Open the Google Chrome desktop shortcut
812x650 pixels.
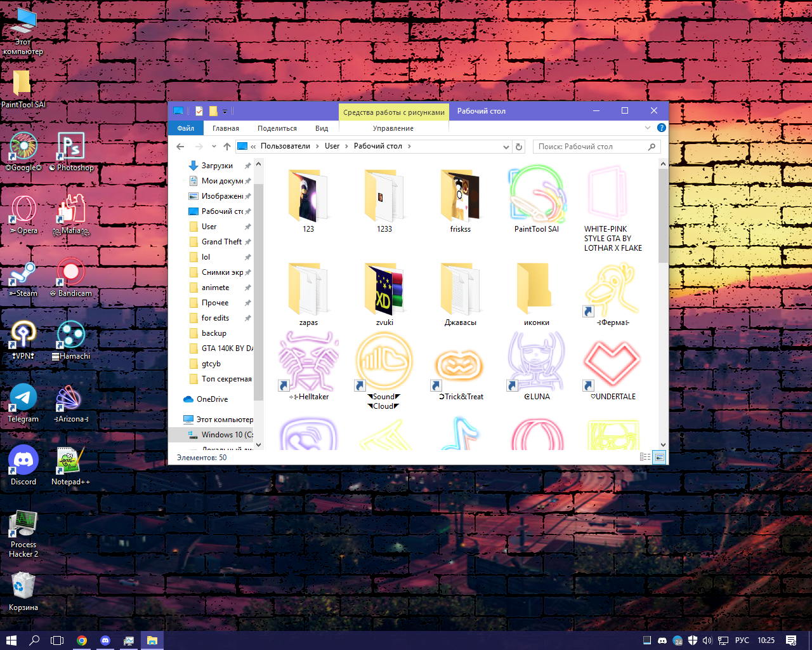coord(23,152)
